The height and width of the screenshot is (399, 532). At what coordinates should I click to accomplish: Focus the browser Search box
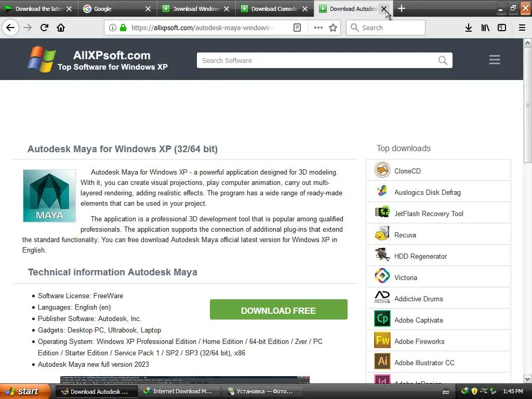coord(385,28)
